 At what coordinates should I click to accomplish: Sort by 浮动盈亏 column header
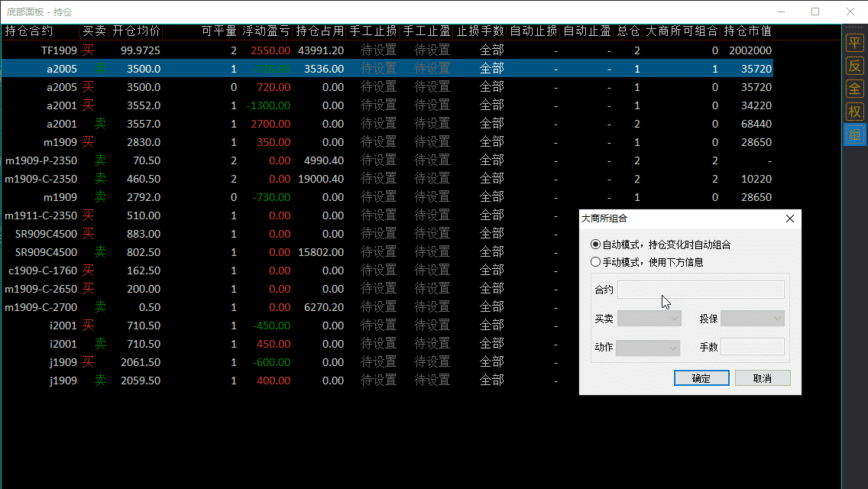point(266,31)
